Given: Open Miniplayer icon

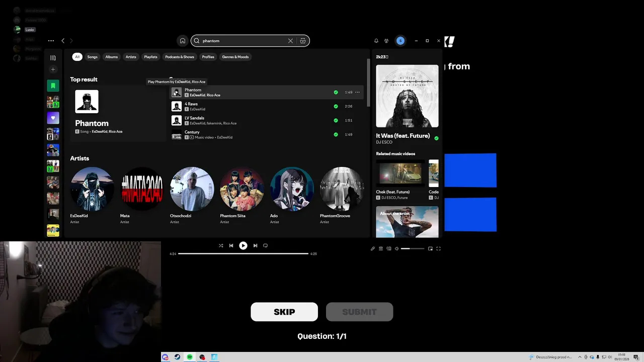Looking at the screenshot, I should click(430, 248).
